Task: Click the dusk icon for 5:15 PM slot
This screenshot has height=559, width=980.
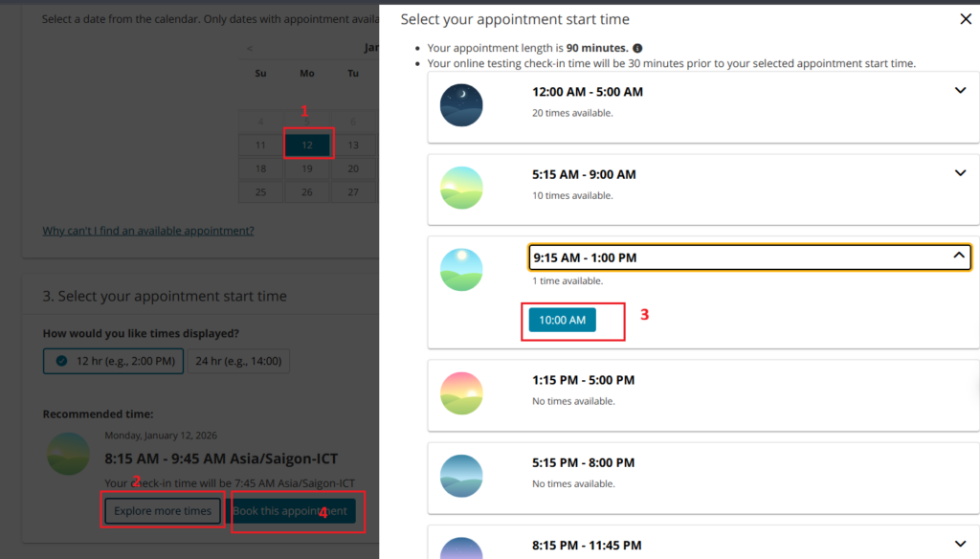Action: point(461,476)
